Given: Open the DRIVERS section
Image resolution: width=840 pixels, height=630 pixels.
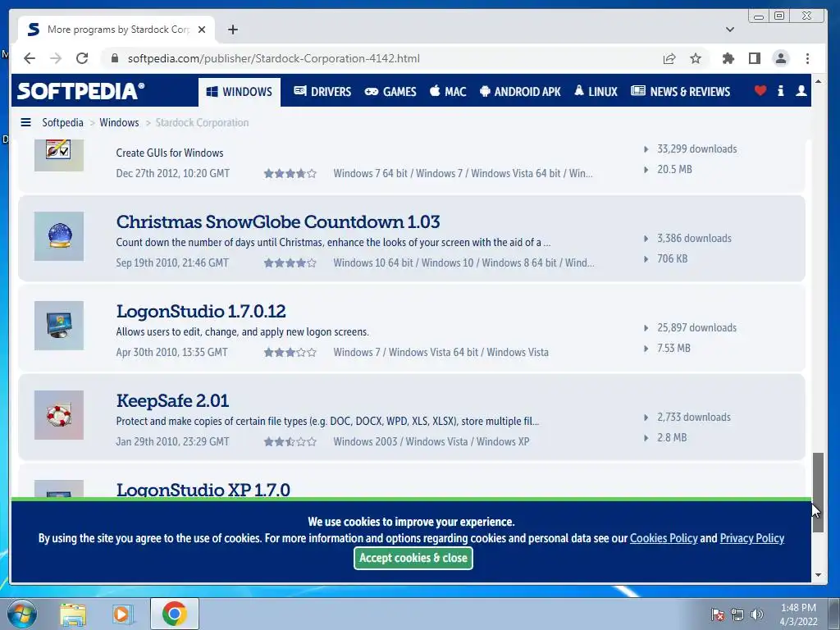Looking at the screenshot, I should point(322,92).
